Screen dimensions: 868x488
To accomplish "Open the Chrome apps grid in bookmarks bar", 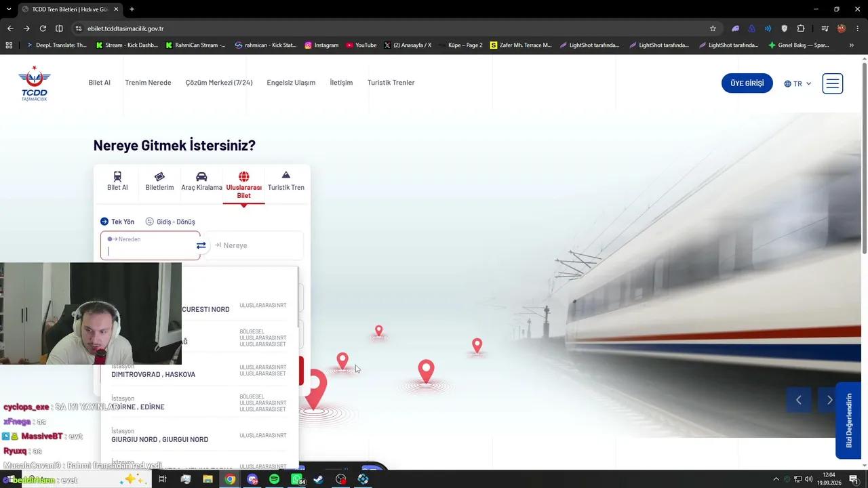I will (x=9, y=45).
